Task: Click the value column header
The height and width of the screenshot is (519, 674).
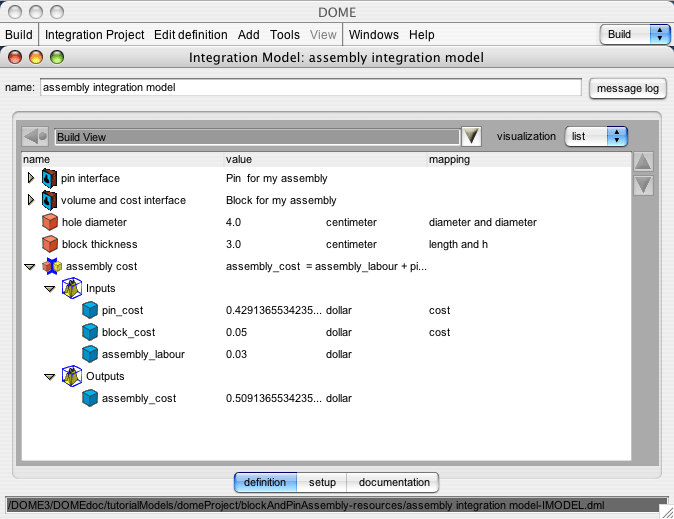Action: pos(325,159)
